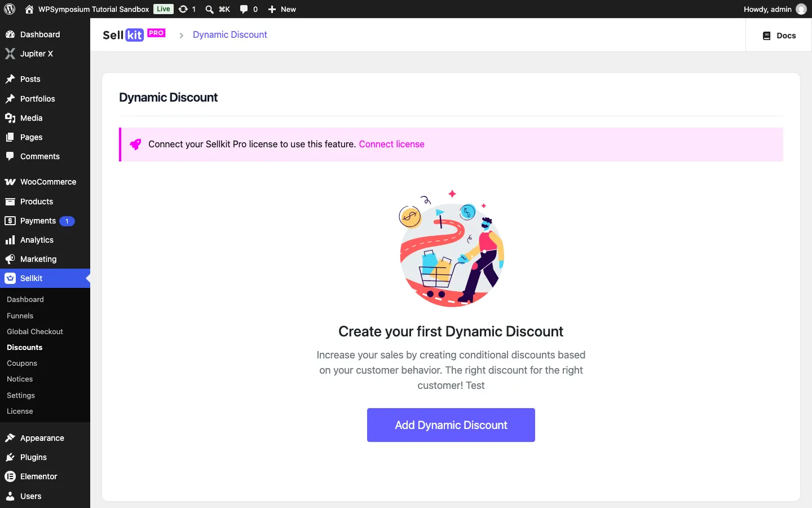Click the Portfolios pin icon
The width and height of the screenshot is (812, 508).
10,99
